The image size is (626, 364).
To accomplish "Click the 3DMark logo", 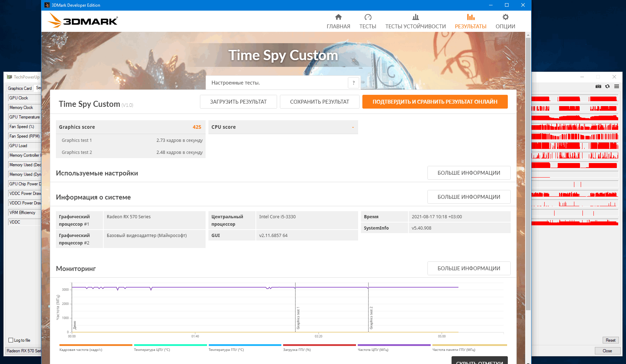I will pyautogui.click(x=83, y=21).
